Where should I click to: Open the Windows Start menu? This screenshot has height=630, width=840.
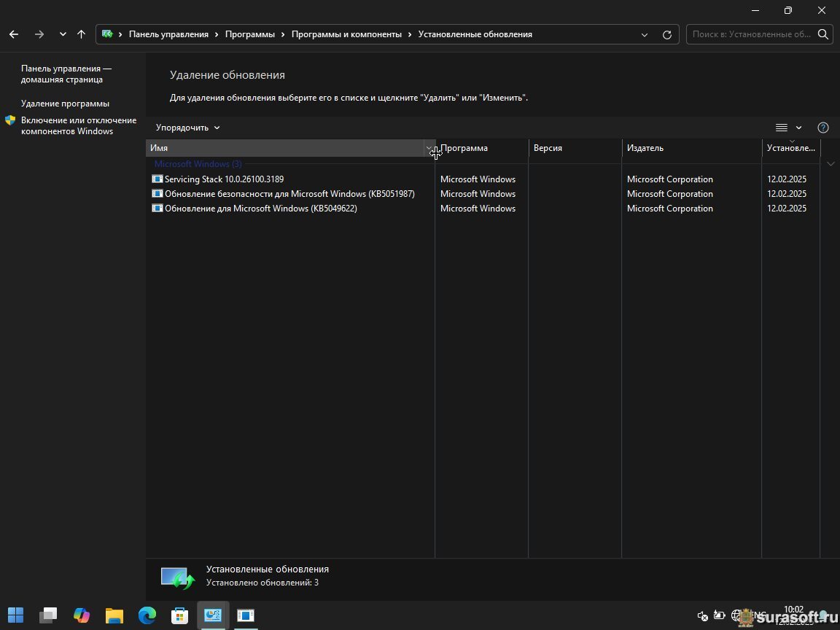click(x=15, y=615)
